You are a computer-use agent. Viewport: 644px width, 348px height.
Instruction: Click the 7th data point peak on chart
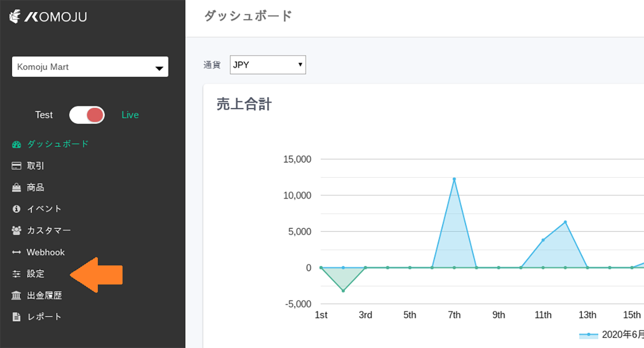[x=454, y=179]
